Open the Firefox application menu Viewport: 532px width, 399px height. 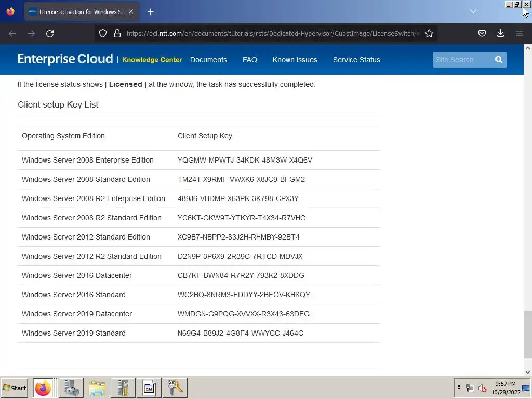click(x=520, y=33)
